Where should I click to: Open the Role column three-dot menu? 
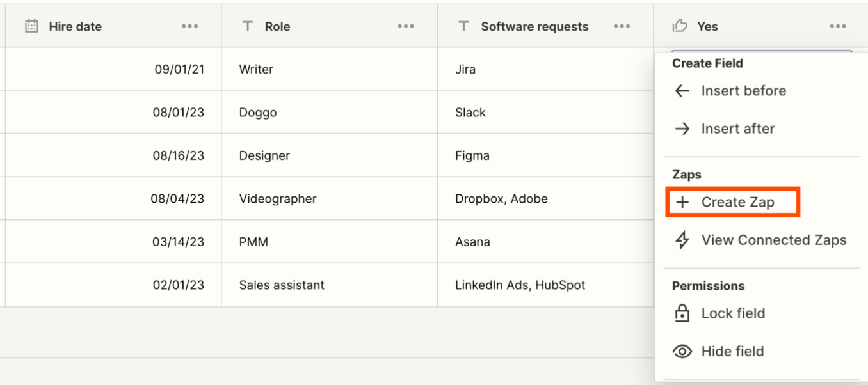pos(406,26)
